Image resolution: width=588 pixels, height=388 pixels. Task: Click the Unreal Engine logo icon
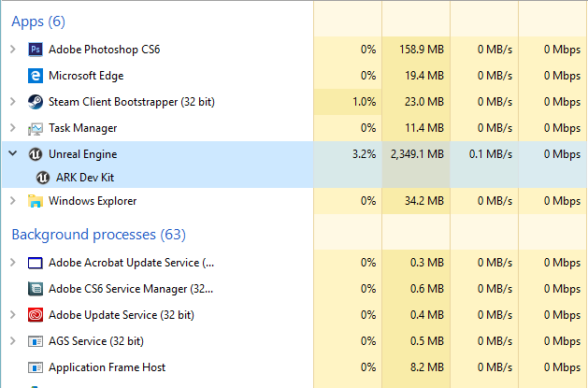pos(36,154)
